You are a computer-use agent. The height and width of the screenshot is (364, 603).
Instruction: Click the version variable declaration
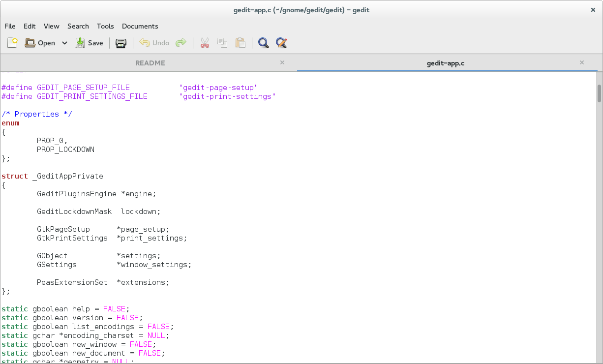click(88, 318)
